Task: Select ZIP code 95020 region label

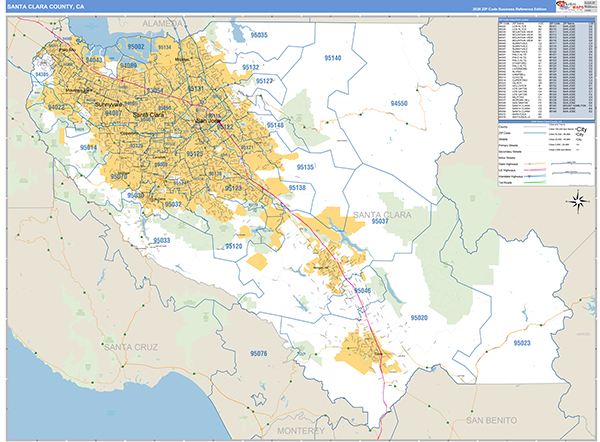Action: coord(419,317)
